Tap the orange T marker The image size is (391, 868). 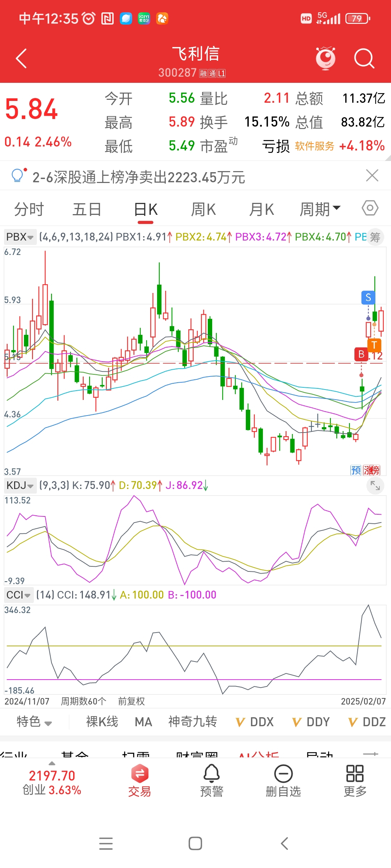coord(374,345)
